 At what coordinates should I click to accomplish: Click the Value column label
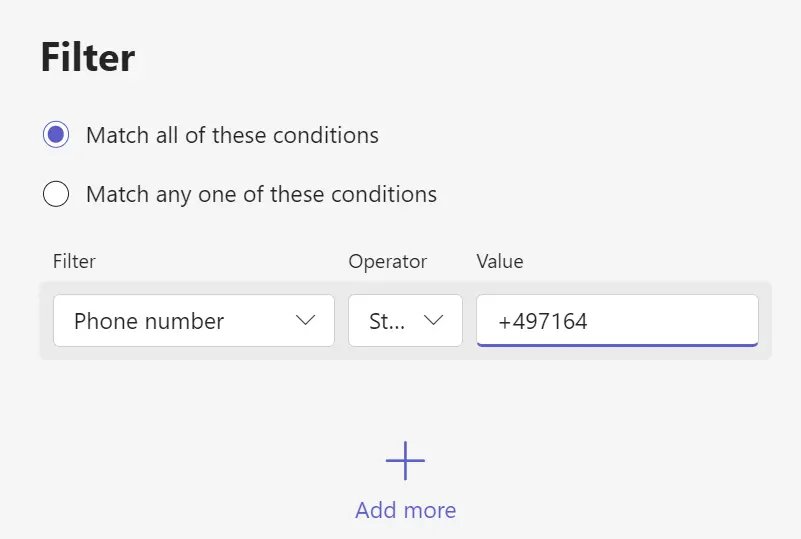pyautogui.click(x=500, y=262)
